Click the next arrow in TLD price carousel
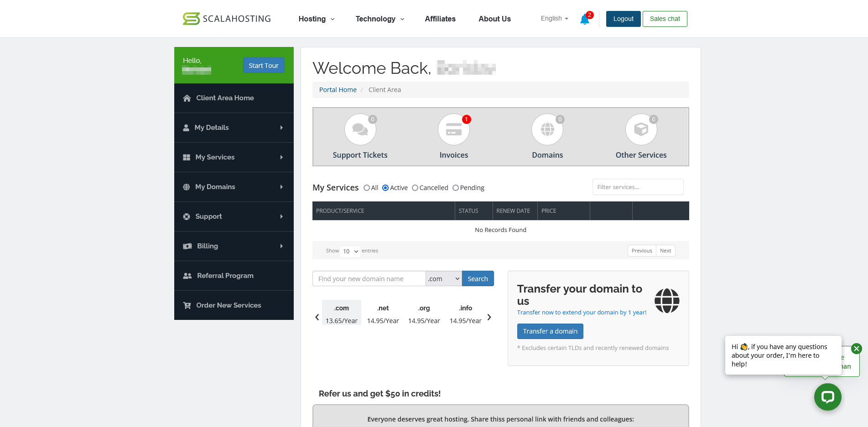The image size is (868, 427). click(489, 317)
